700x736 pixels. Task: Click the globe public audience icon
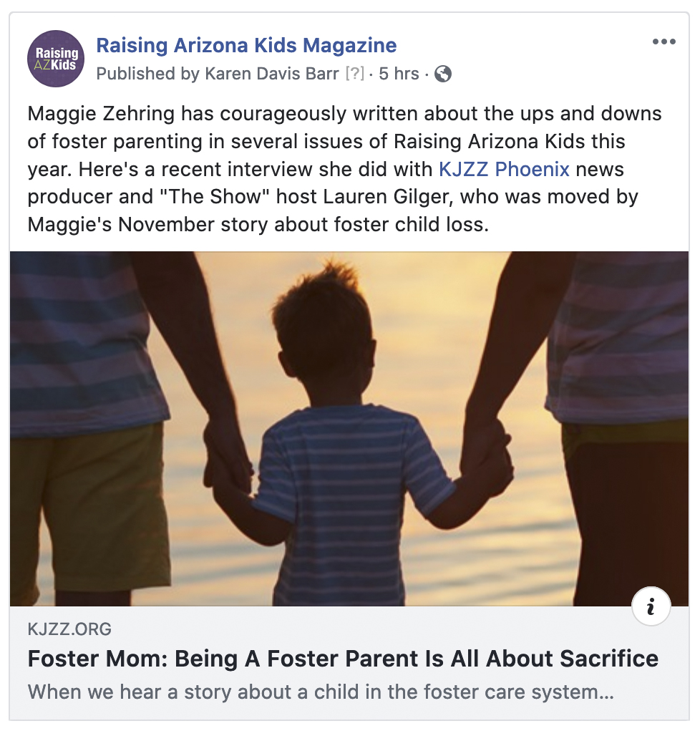(x=443, y=74)
